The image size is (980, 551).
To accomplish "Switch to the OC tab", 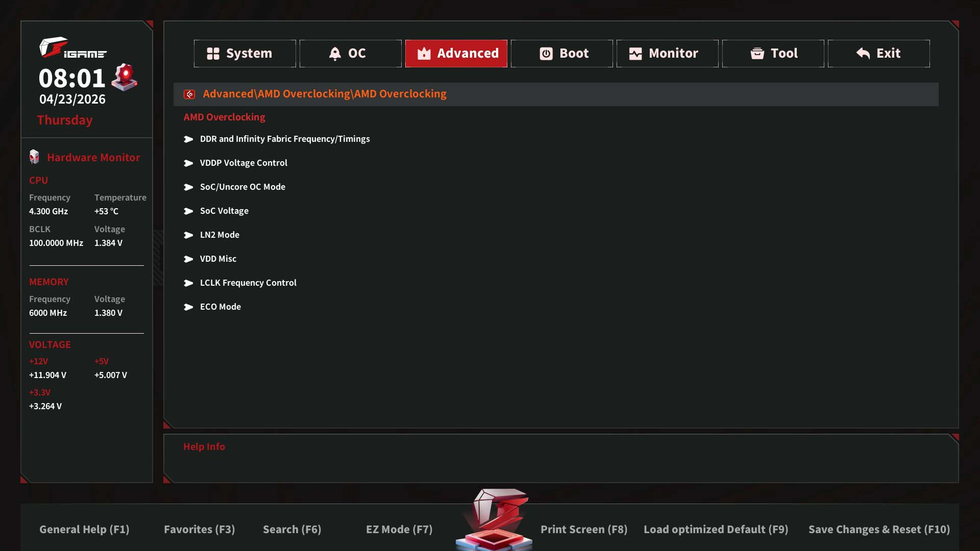I will (x=351, y=54).
